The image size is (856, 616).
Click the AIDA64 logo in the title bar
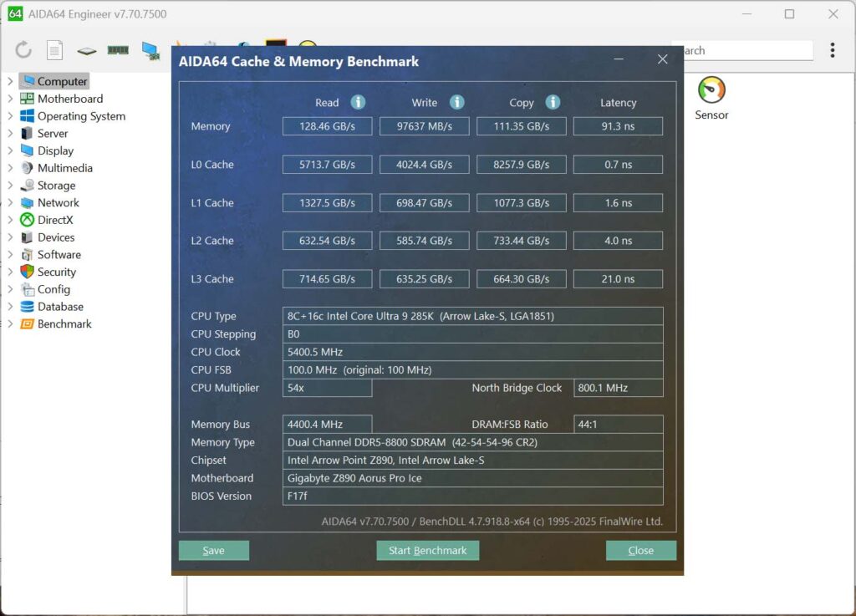[x=16, y=13]
